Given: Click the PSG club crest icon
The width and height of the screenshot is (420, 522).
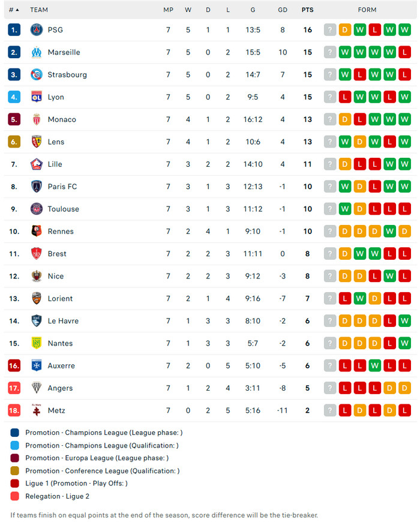Looking at the screenshot, I should 37,30.
